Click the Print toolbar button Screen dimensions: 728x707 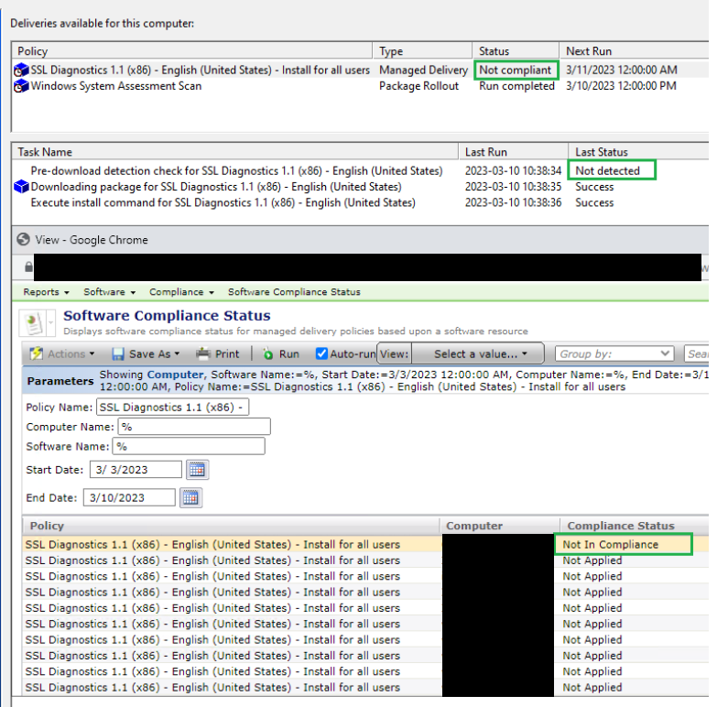[x=220, y=353]
